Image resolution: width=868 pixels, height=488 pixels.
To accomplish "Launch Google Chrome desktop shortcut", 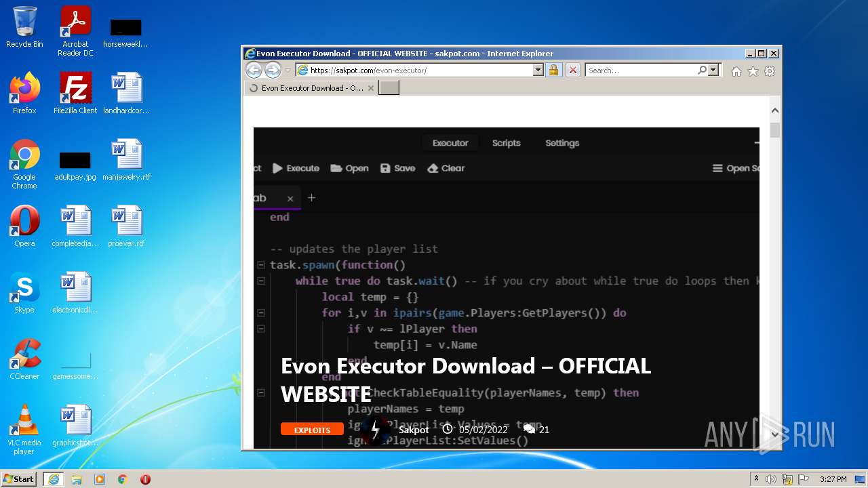I will click(24, 164).
